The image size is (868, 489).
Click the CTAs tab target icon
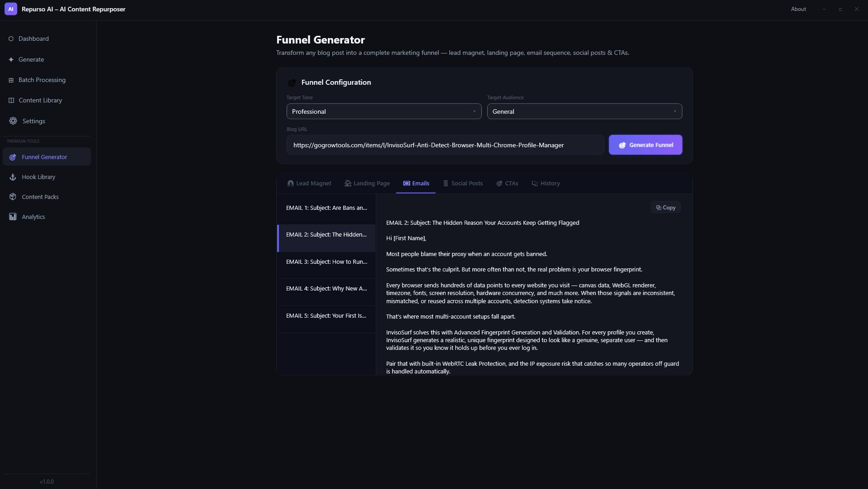click(499, 184)
